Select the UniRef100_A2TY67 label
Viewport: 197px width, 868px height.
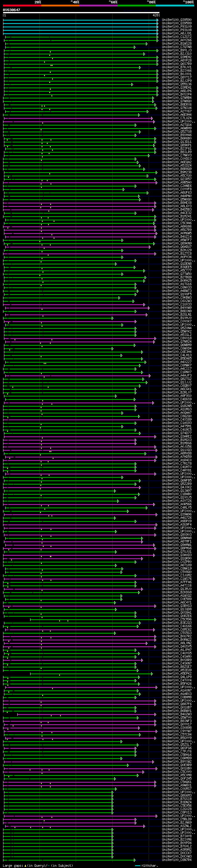coord(177,111)
